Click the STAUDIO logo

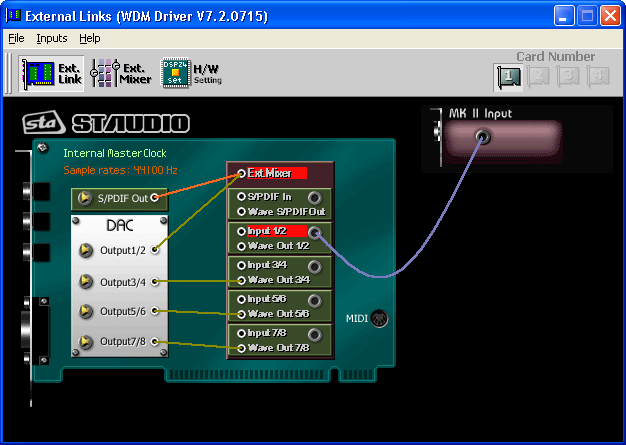click(x=106, y=123)
